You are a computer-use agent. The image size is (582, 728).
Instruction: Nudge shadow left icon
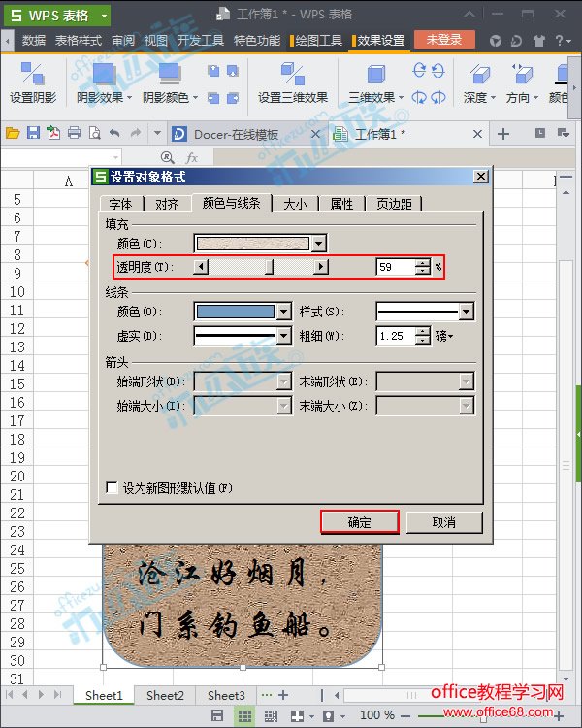pyautogui.click(x=213, y=98)
